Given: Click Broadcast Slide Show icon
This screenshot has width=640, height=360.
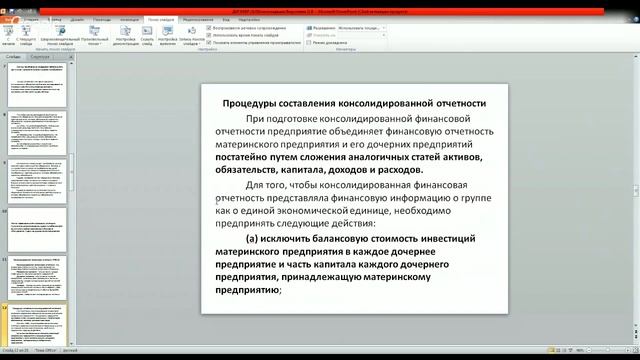Looking at the screenshot, I should tap(60, 35).
